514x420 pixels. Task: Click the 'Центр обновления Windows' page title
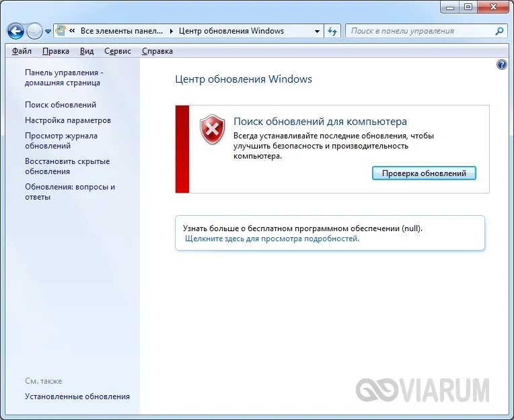[x=244, y=79]
